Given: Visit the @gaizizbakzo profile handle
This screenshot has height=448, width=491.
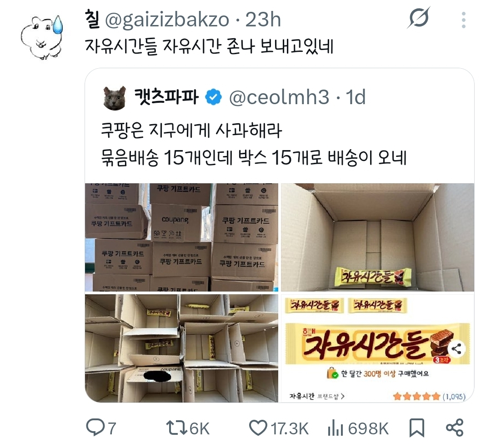Looking at the screenshot, I should (x=167, y=20).
